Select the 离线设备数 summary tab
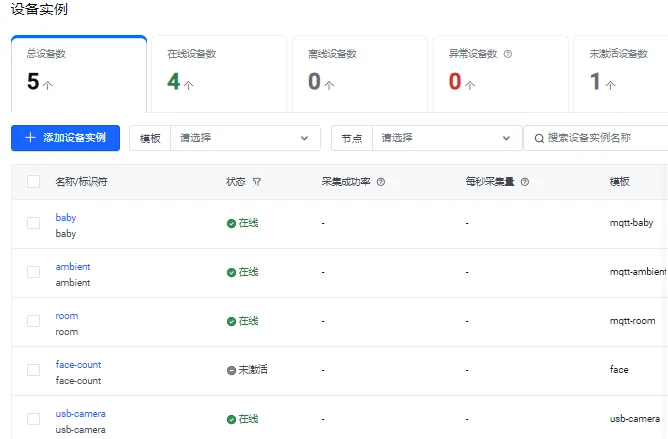Screen dimensions: 668x439 click(360, 74)
